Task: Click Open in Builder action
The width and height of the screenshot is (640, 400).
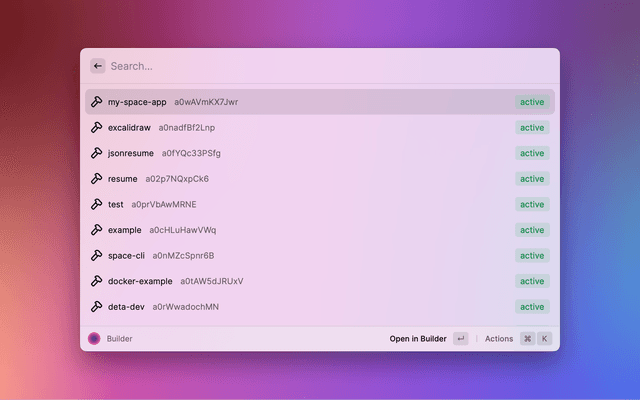Action: (x=418, y=339)
